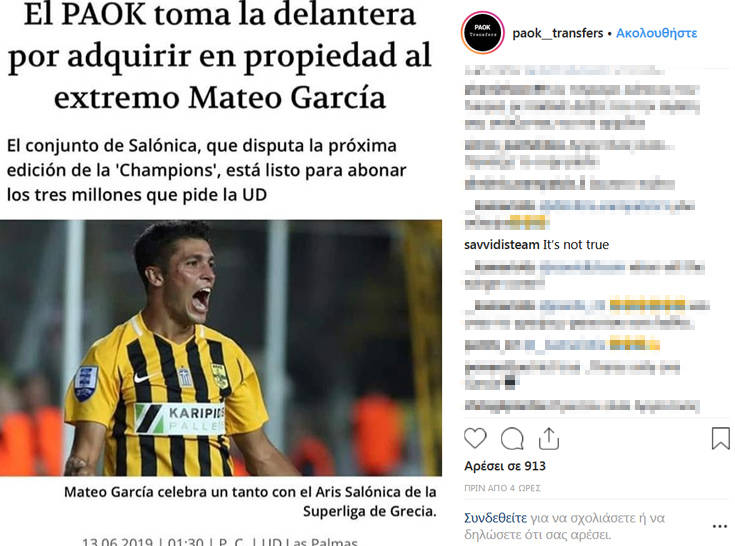Click the photo caption about Aris Salónica
Screen dimensions: 735x546
pyautogui.click(x=250, y=501)
